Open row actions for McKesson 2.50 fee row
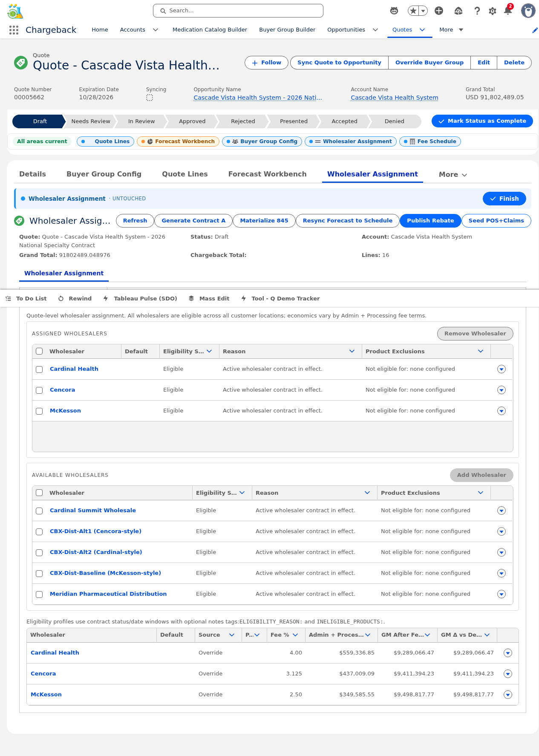 [x=508, y=695]
